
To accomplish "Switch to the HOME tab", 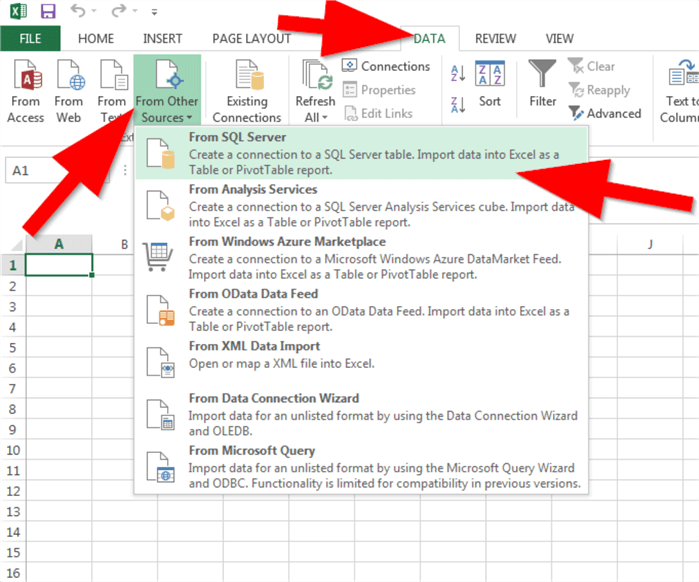I will click(96, 39).
